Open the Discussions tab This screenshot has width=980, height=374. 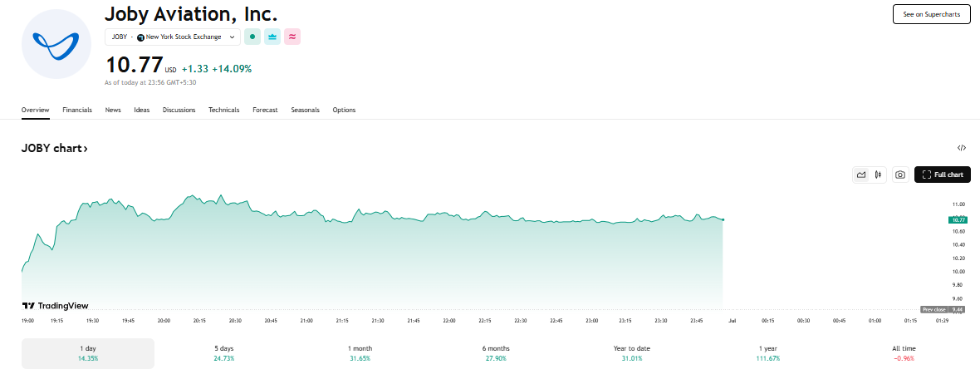(179, 110)
